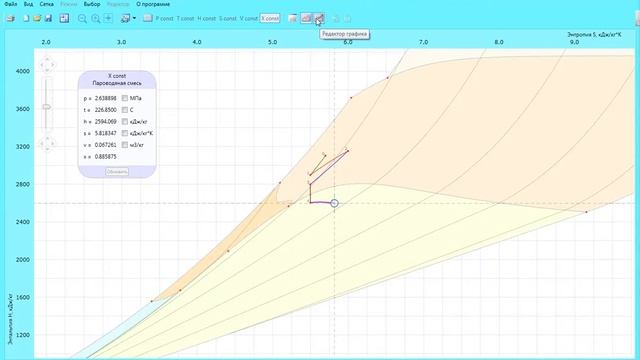Click the enthalpy value 2594.069
The image size is (640, 360).
pyautogui.click(x=105, y=122)
